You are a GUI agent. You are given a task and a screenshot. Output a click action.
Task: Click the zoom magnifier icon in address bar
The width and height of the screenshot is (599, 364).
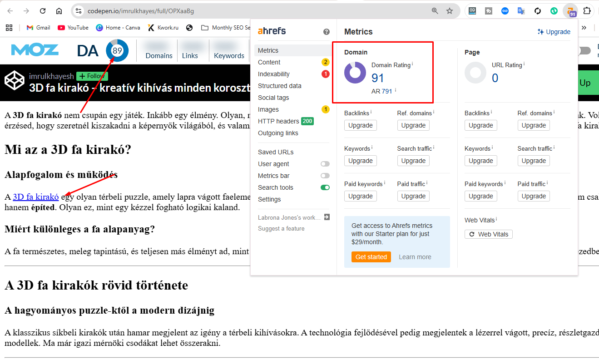[x=435, y=11]
